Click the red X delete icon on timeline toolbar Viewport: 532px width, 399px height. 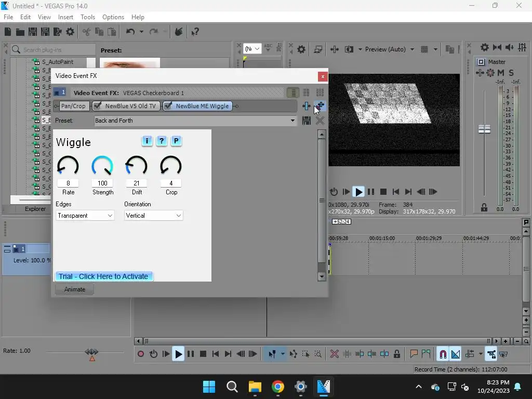(334, 354)
